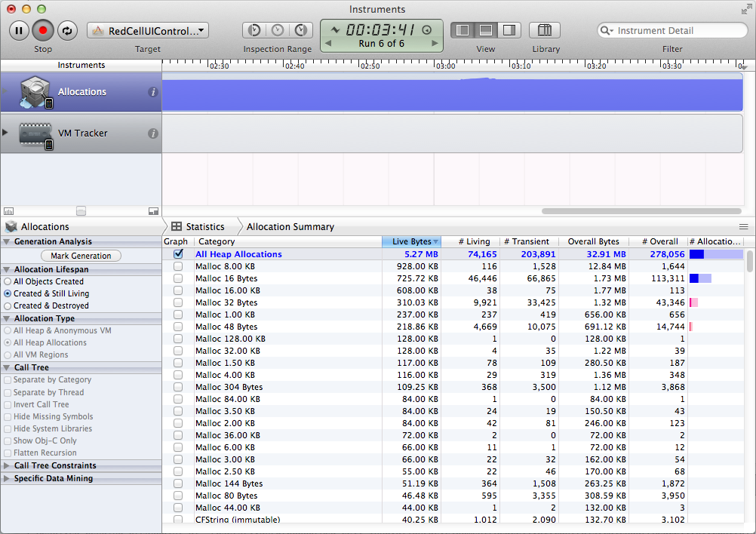This screenshot has height=534, width=756.
Task: Select the CFString (immutable) row
Action: [453, 520]
